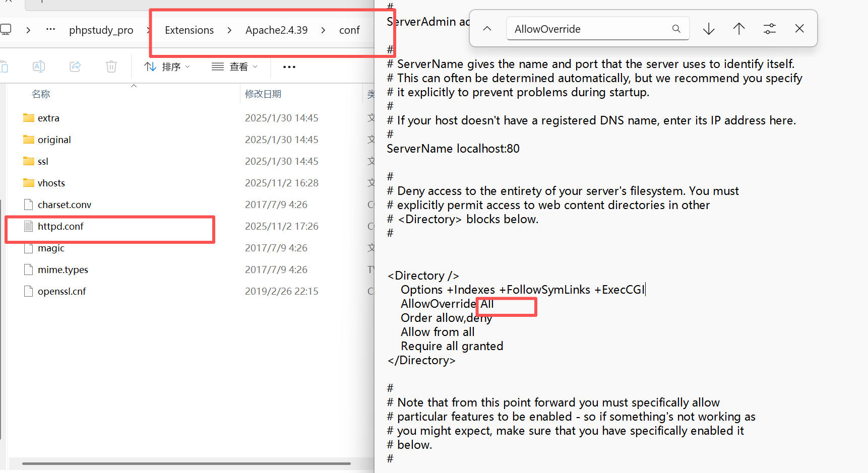
Task: Sort by 名称 column header
Action: (41, 94)
